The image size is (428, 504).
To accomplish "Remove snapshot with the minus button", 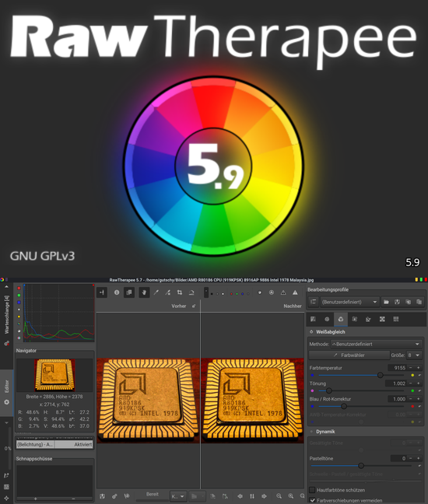I will [74, 499].
